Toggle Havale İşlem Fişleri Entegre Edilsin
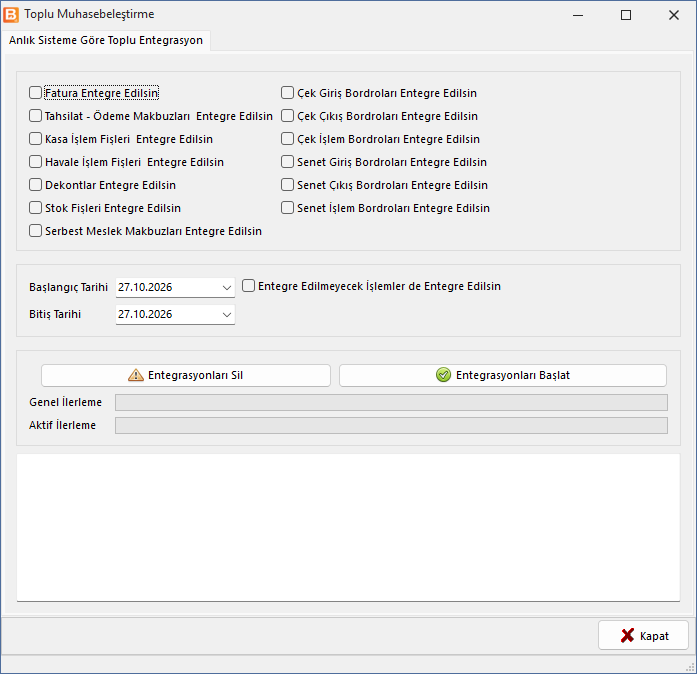Image resolution: width=697 pixels, height=674 pixels. click(35, 162)
